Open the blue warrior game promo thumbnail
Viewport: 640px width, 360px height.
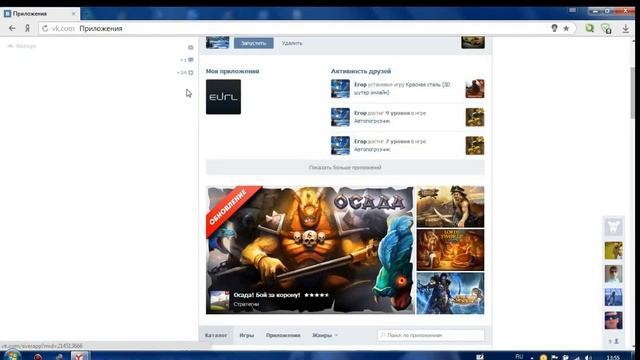(x=450, y=293)
